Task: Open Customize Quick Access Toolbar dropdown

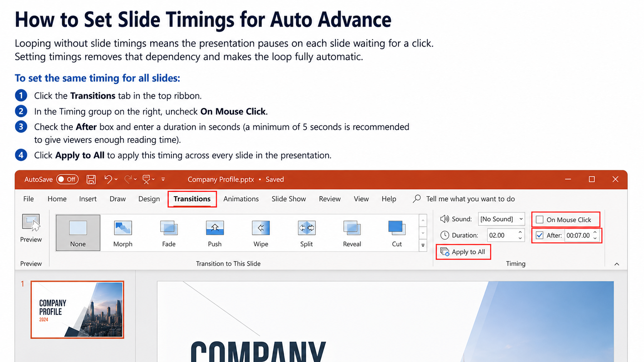Action: (163, 179)
